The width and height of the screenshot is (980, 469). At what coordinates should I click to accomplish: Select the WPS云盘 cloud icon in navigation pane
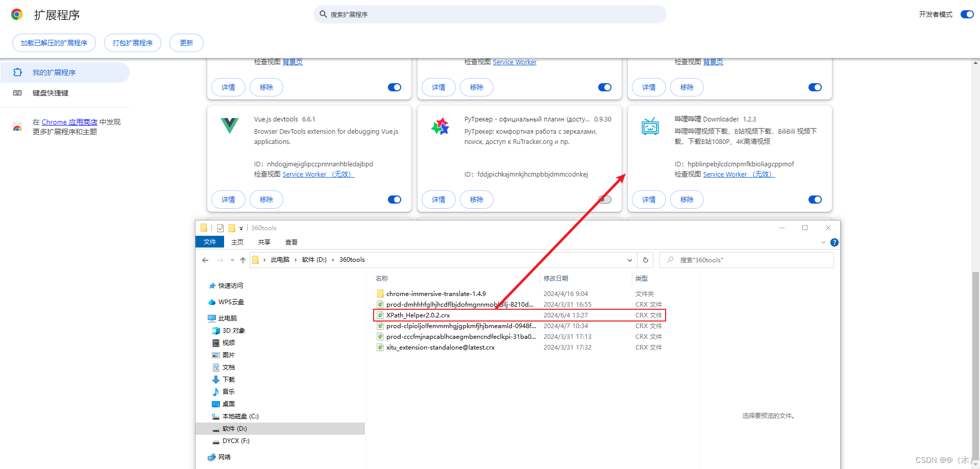212,302
